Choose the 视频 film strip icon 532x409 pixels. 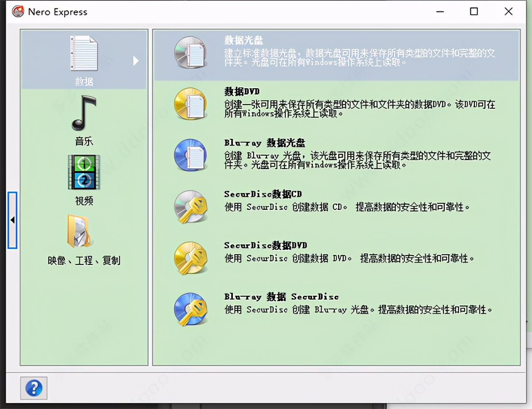point(84,172)
